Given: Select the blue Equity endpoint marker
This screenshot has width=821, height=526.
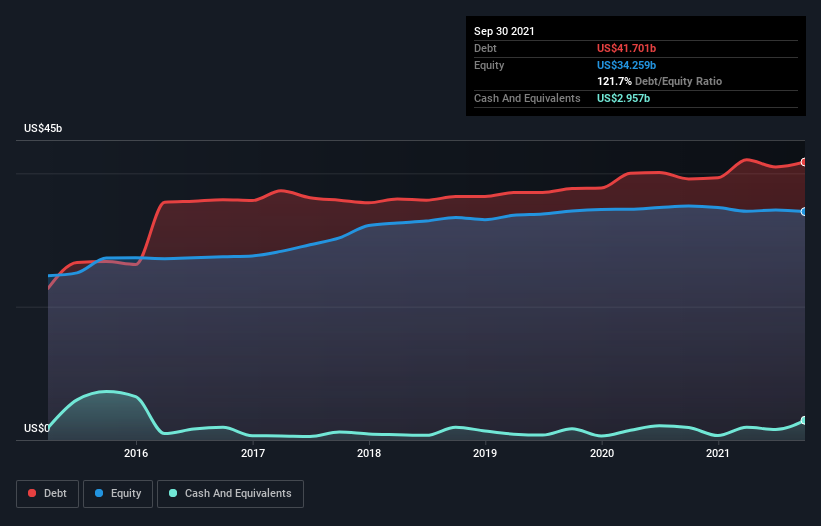Looking at the screenshot, I should (804, 211).
